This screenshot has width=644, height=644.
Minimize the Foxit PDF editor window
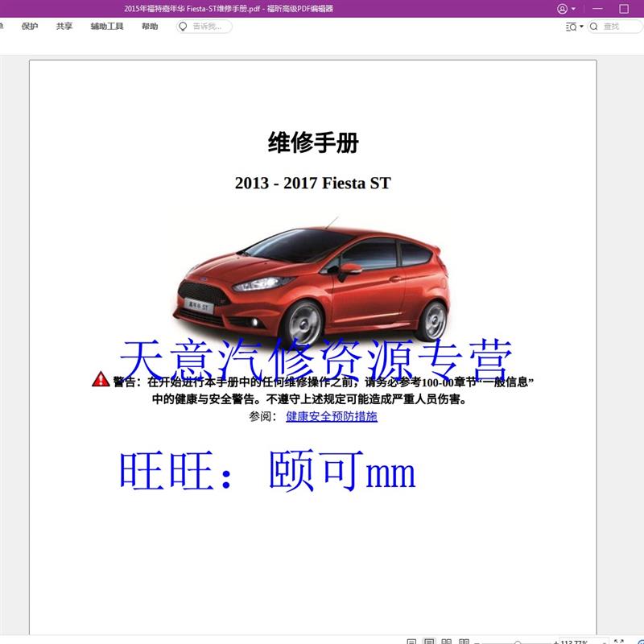pyautogui.click(x=597, y=9)
